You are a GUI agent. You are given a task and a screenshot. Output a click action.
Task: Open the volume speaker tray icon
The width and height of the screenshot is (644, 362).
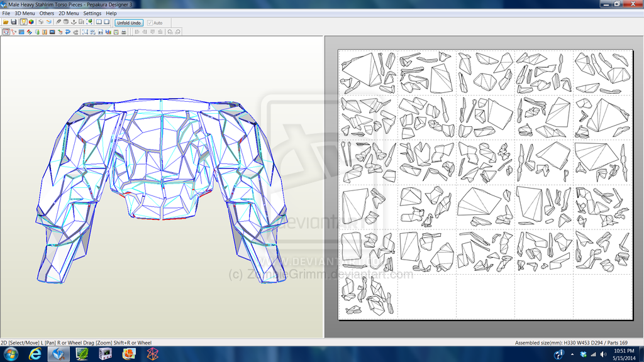(603, 354)
